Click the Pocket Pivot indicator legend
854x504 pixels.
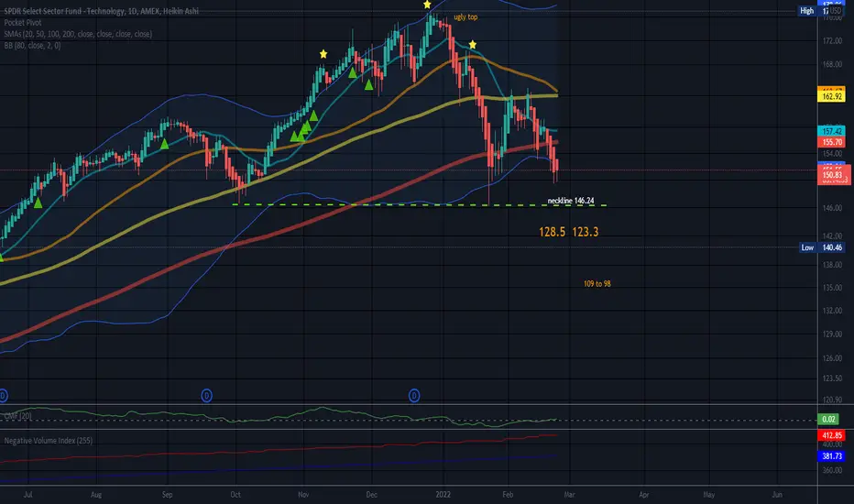23,22
